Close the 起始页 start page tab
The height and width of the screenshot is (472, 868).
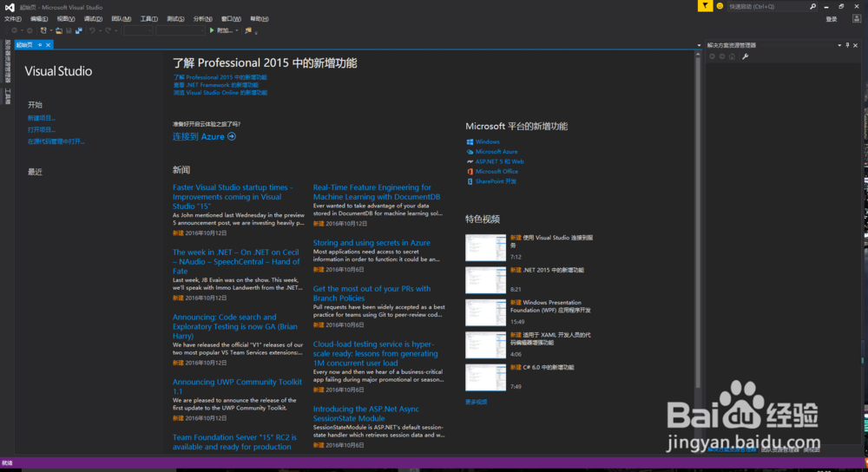pos(48,45)
